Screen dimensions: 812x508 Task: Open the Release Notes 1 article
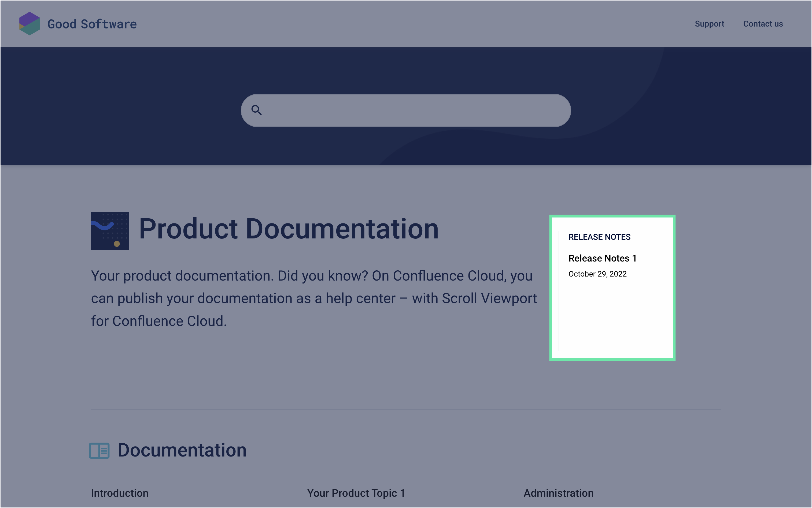coord(603,258)
